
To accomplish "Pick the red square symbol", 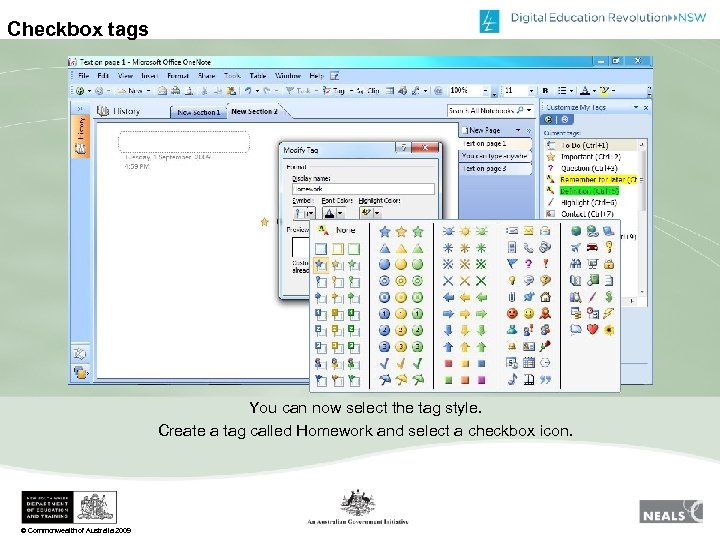I will click(x=448, y=363).
